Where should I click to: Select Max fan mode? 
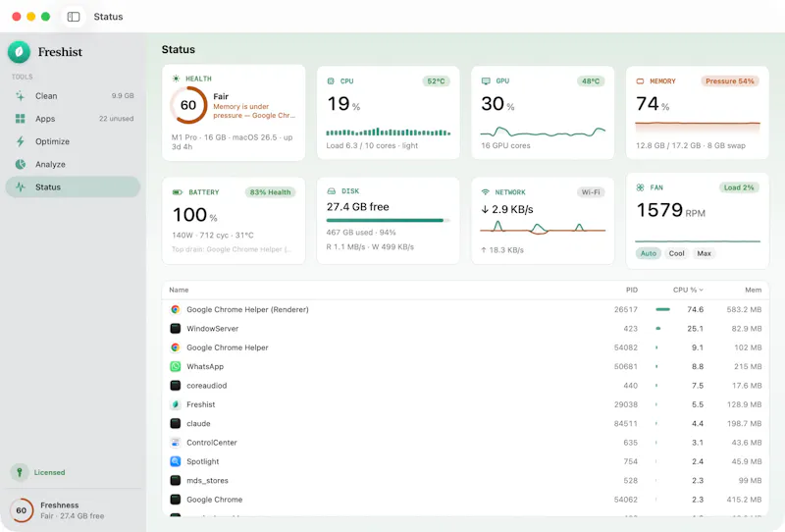[x=704, y=253]
